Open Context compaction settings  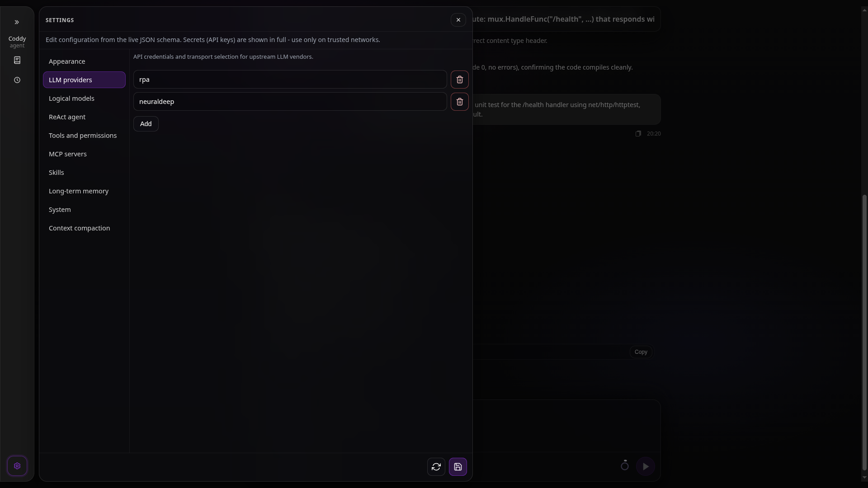(84, 228)
